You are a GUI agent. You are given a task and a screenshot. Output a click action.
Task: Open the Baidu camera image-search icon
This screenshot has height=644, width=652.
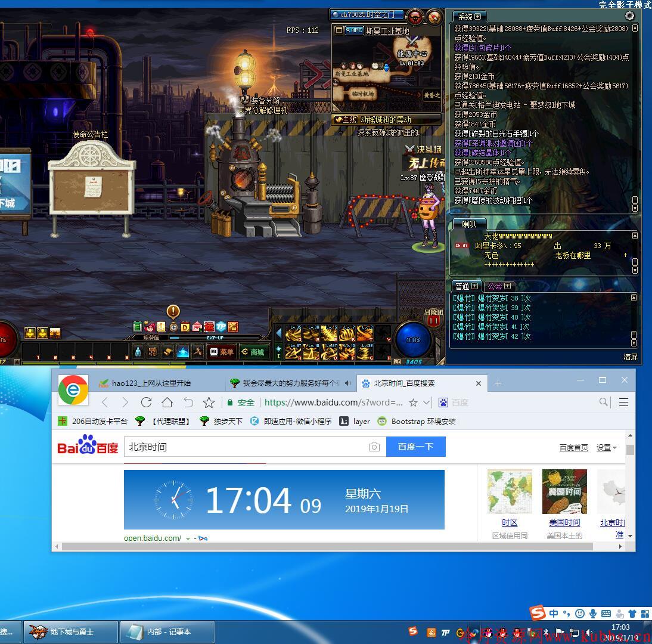click(374, 447)
